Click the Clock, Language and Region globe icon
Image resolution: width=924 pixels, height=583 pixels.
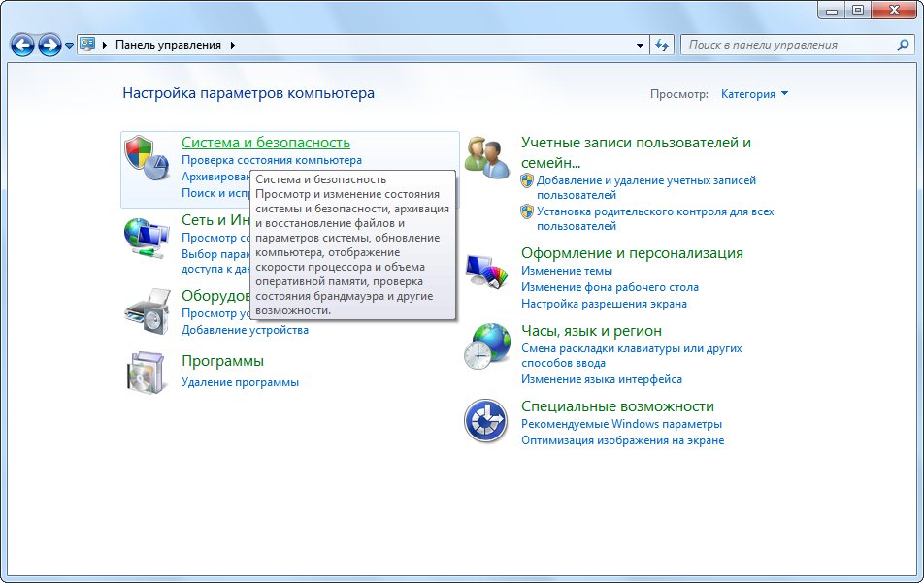(487, 346)
